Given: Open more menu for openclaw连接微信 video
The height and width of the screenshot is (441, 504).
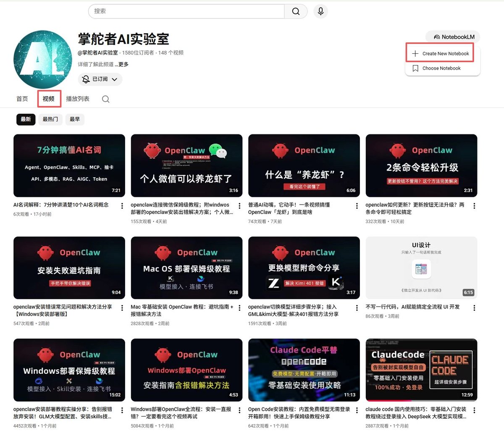Looking at the screenshot, I should [239, 206].
